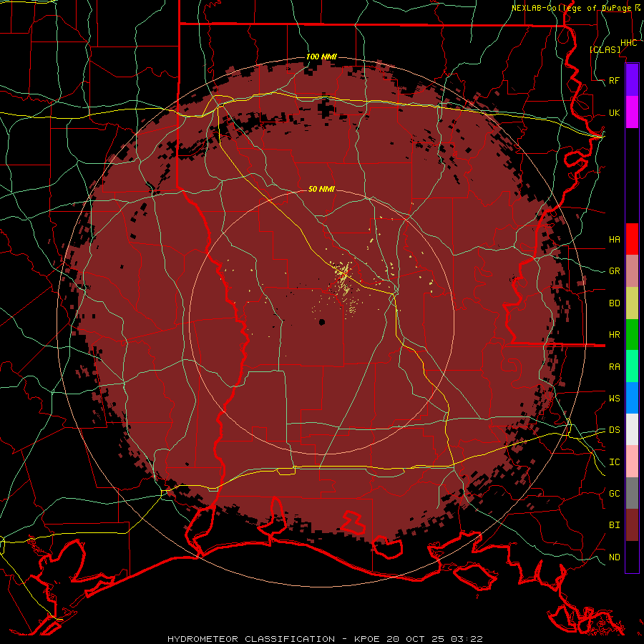The image size is (644, 644).
Task: Click the 100 NMI range ring label
Action: pos(321,57)
